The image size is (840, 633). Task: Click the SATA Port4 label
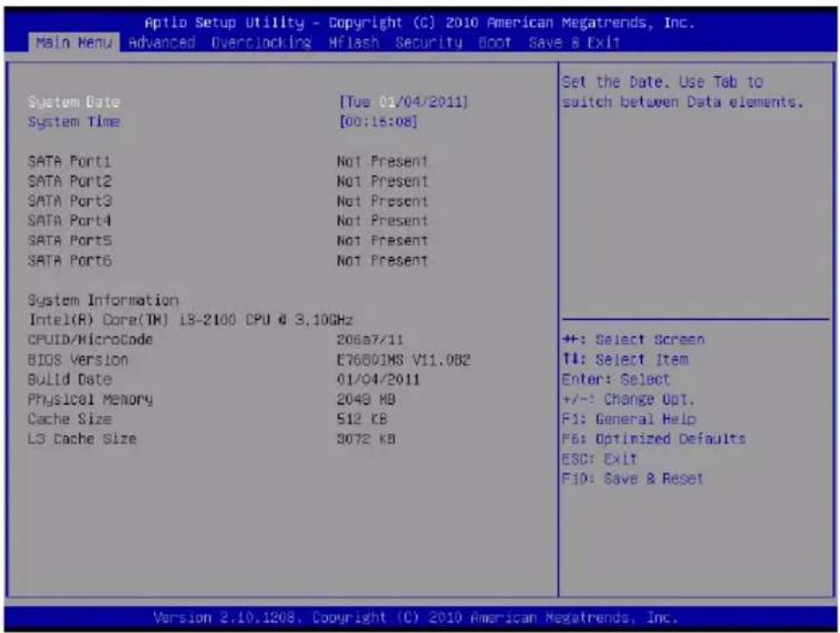pos(70,221)
